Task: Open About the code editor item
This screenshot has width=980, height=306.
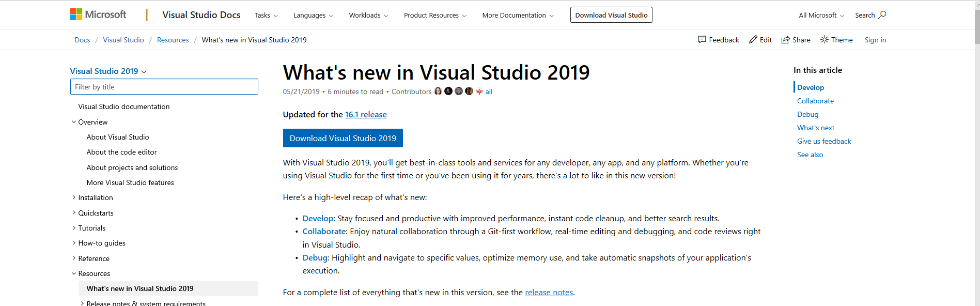Action: pos(121,152)
